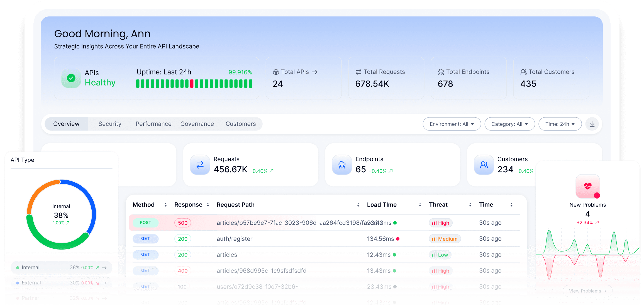This screenshot has width=644, height=305.
Task: Click the Method column header
Action: click(x=143, y=205)
